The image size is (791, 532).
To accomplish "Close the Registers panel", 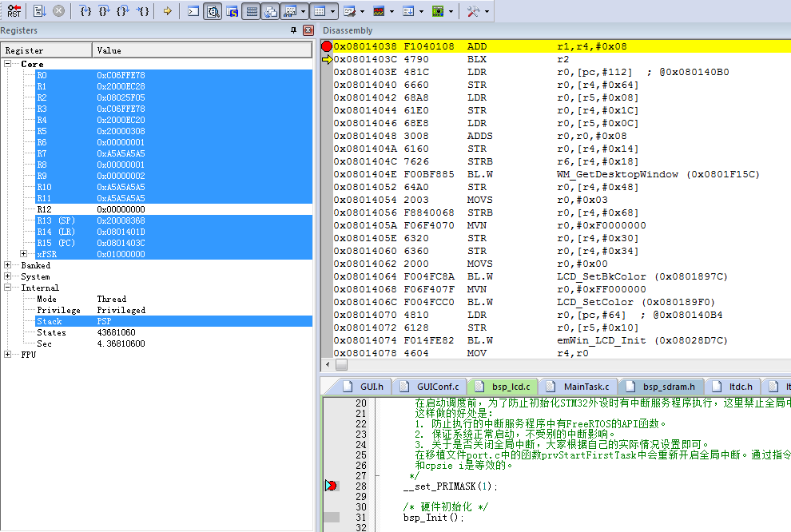I will [x=308, y=30].
